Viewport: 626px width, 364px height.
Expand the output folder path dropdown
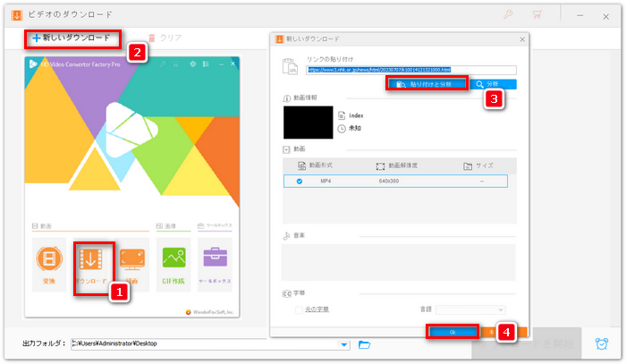[x=344, y=344]
